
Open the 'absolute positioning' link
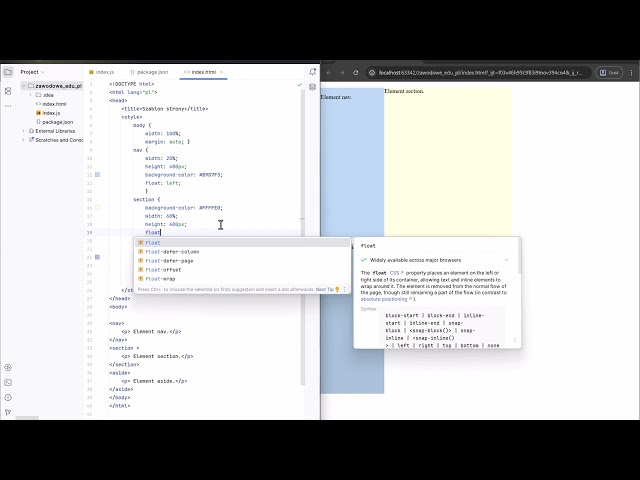click(386, 299)
